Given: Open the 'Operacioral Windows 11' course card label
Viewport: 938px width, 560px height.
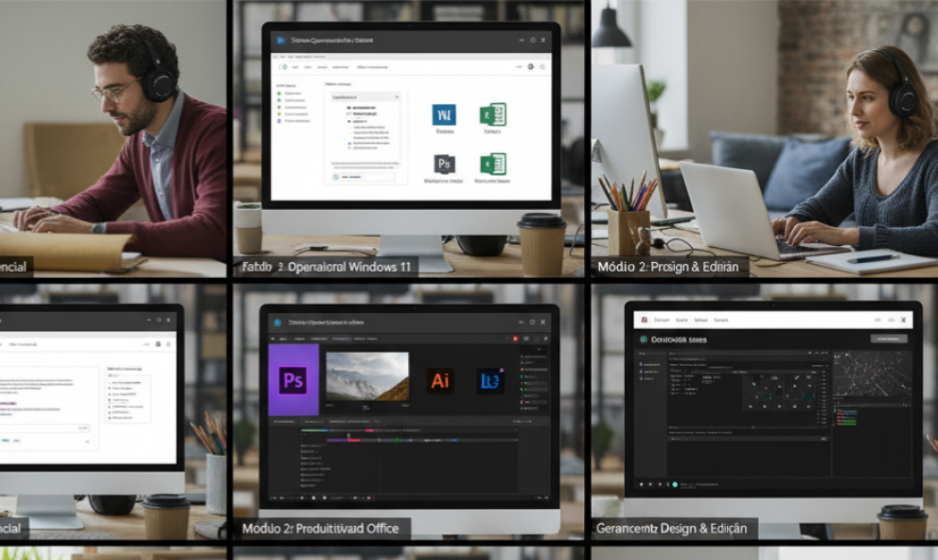Looking at the screenshot, I should [x=326, y=267].
